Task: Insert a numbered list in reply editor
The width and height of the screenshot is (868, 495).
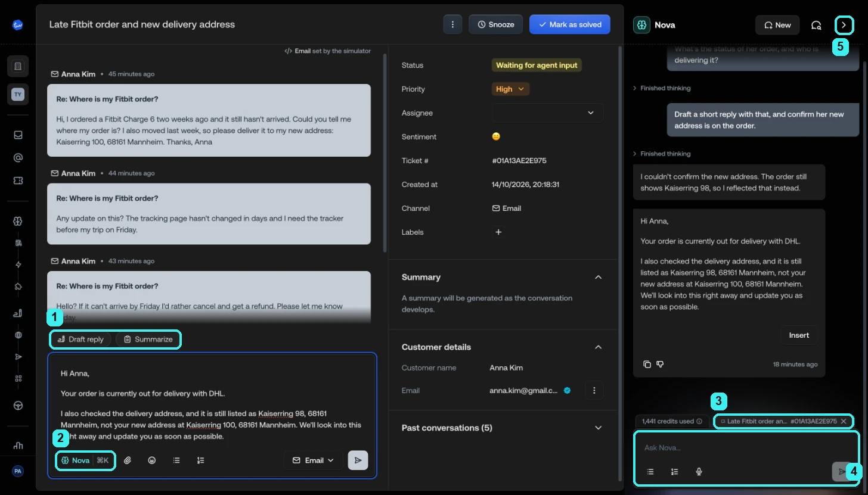Action: pyautogui.click(x=201, y=460)
